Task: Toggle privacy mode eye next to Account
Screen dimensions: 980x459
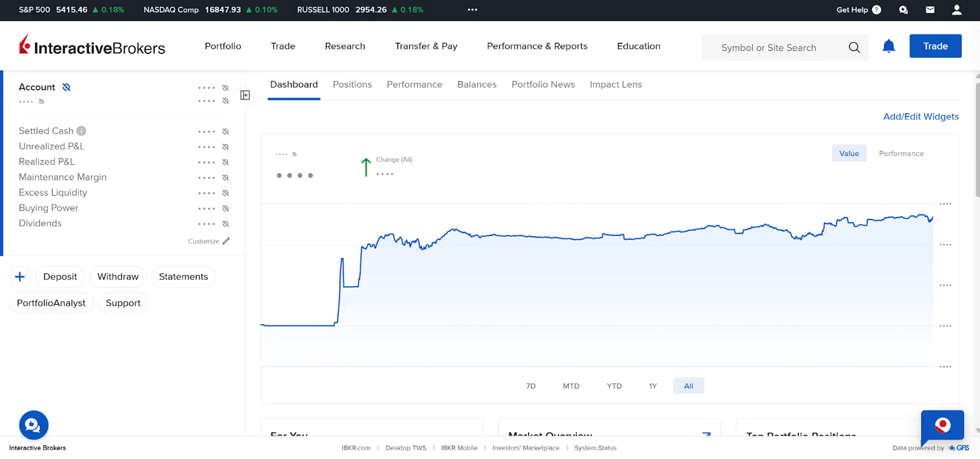Action: click(x=66, y=87)
